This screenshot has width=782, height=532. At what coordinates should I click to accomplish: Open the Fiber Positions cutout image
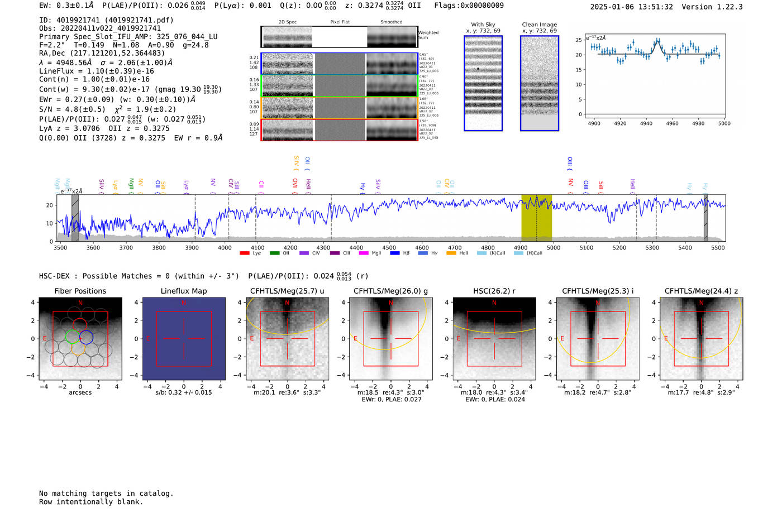[x=80, y=338]
